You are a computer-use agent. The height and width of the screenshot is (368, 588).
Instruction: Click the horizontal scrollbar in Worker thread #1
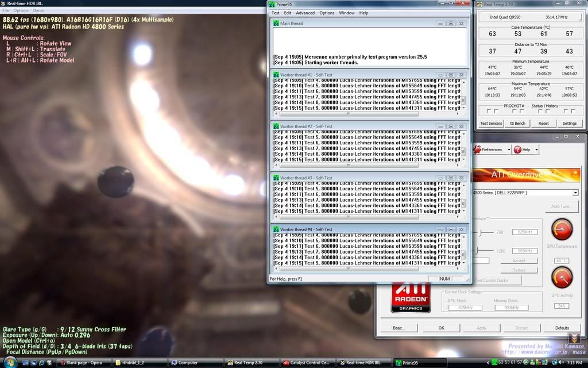(367, 114)
